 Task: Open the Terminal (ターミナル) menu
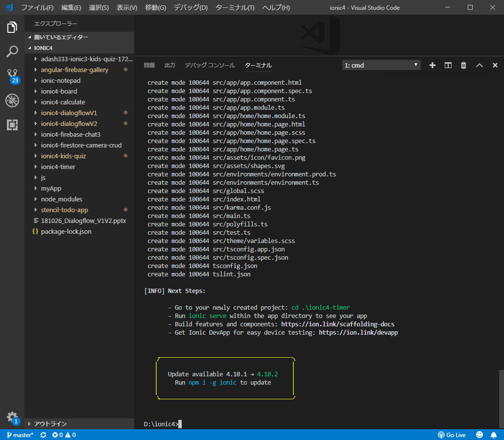[235, 7]
